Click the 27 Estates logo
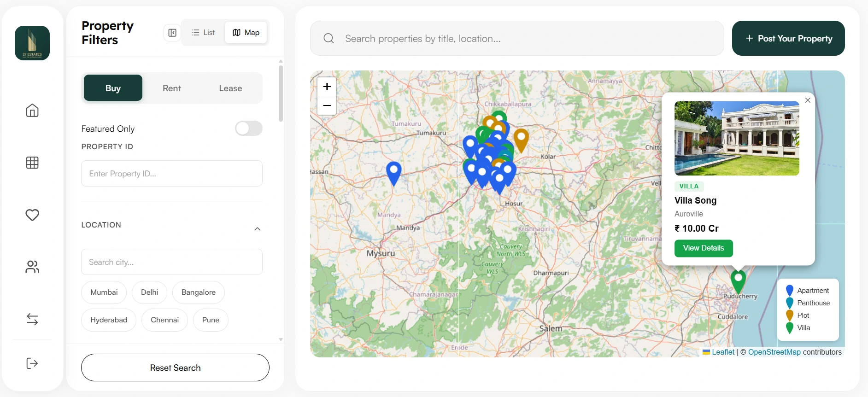Viewport: 868px width, 397px height. 32,43
